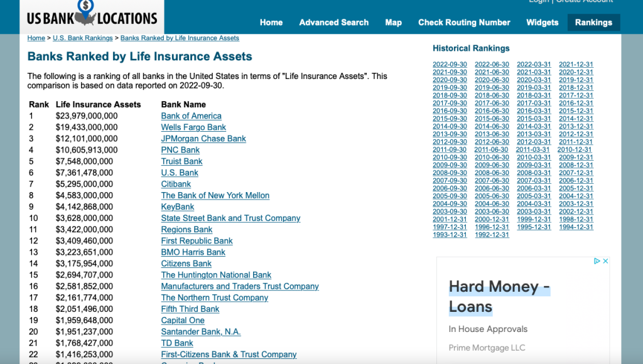Image resolution: width=643 pixels, height=364 pixels.
Task: Open BMO Harris Bank link
Action: coord(193,252)
